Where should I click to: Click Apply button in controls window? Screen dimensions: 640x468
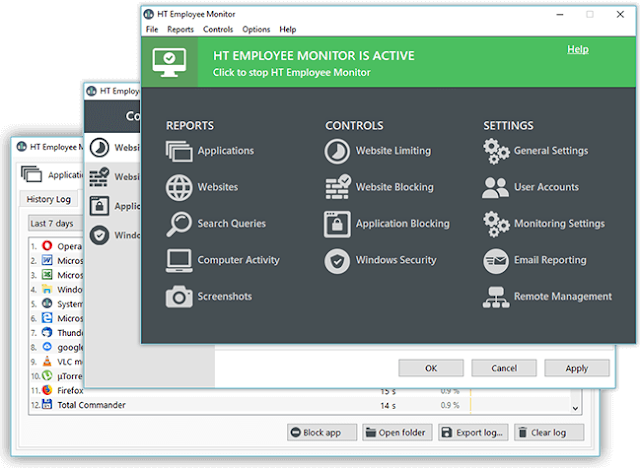coord(577,368)
